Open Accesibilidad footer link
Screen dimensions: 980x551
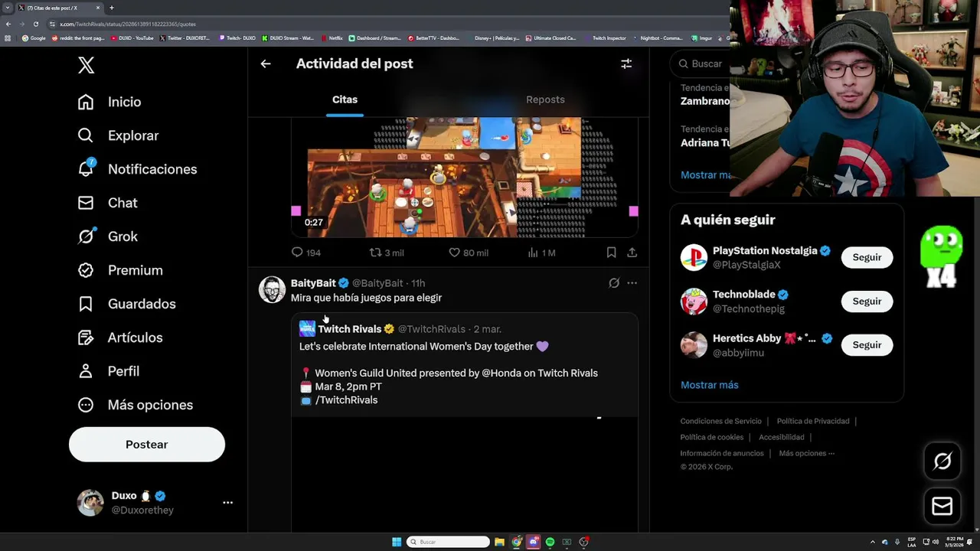click(x=782, y=437)
